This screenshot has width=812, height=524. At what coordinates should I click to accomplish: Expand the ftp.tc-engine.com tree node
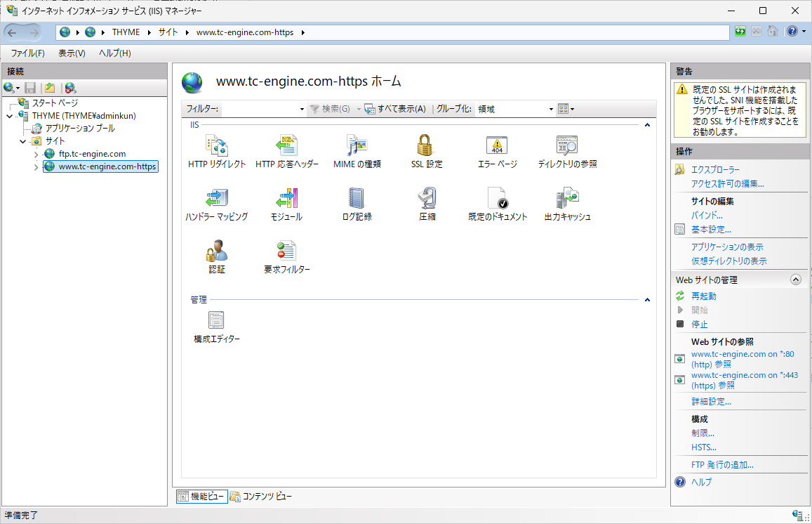(36, 155)
